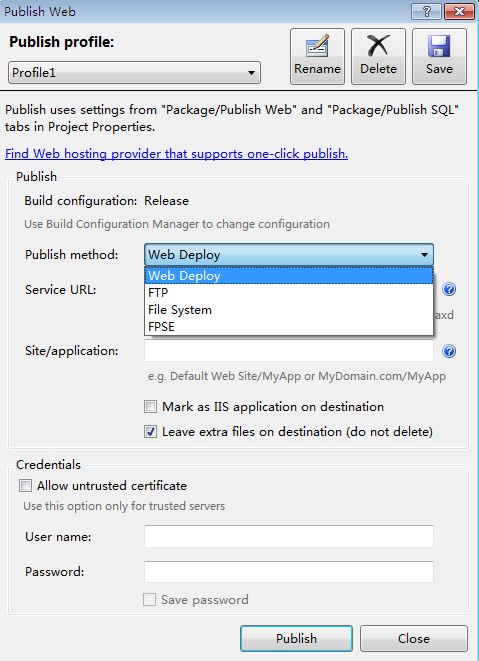This screenshot has height=661, width=479.
Task: Select Web Deploy from the method list
Action: point(289,276)
